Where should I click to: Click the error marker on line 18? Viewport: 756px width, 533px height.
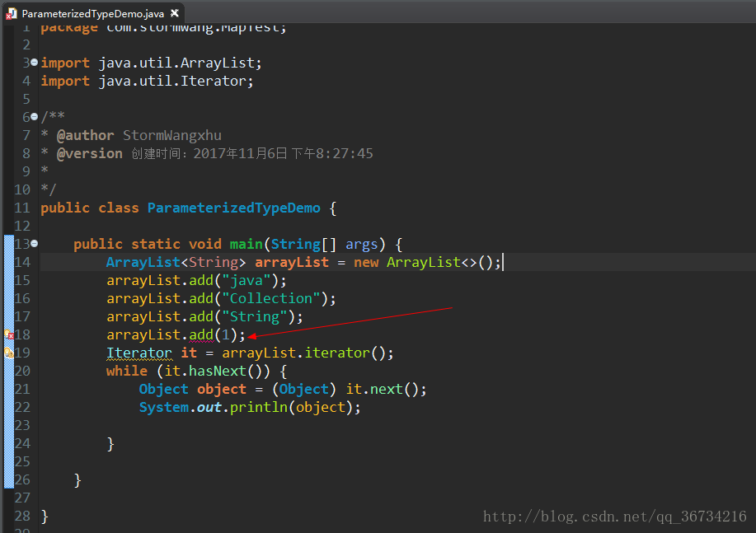[x=9, y=334]
